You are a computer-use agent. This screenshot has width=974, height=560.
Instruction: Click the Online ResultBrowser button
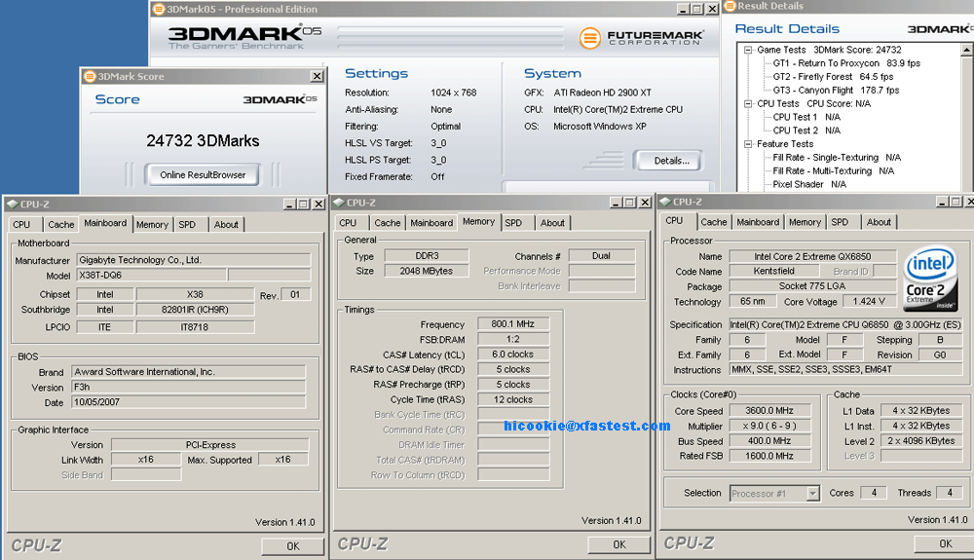pos(203,175)
